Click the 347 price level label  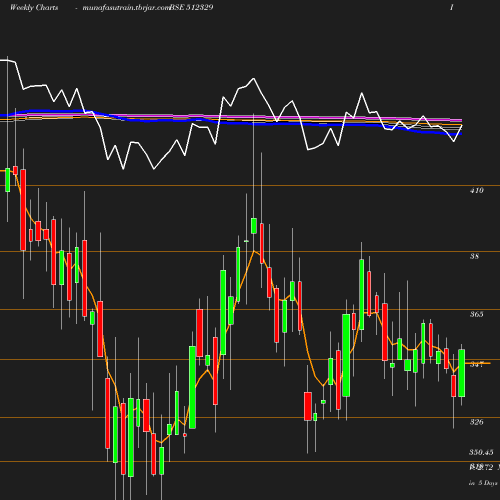pos(476,364)
